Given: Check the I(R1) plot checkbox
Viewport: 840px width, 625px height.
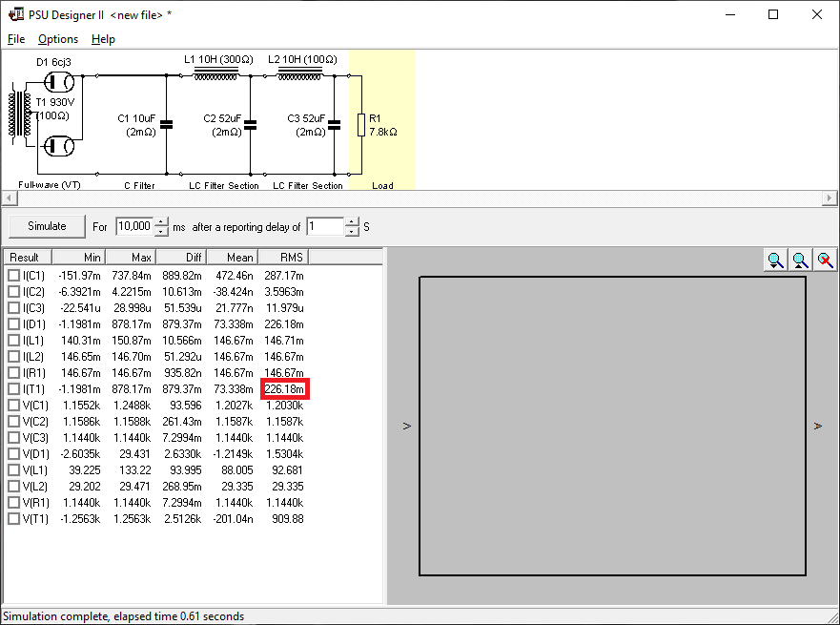Looking at the screenshot, I should tap(14, 372).
